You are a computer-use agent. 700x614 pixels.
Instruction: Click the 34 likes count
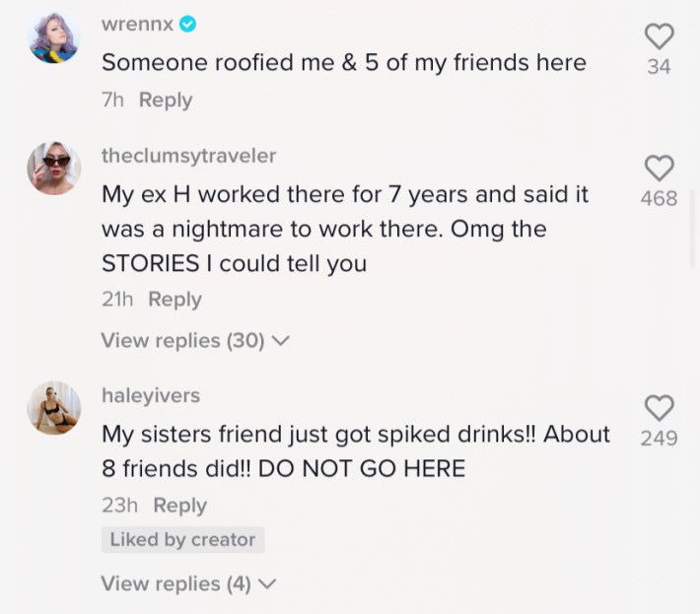click(659, 67)
